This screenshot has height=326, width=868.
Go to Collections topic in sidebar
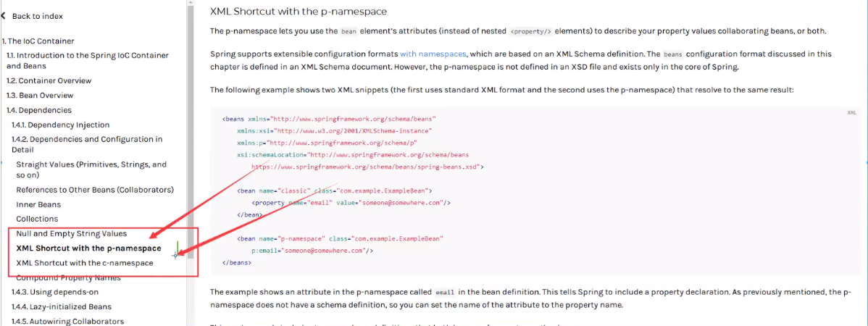click(37, 219)
